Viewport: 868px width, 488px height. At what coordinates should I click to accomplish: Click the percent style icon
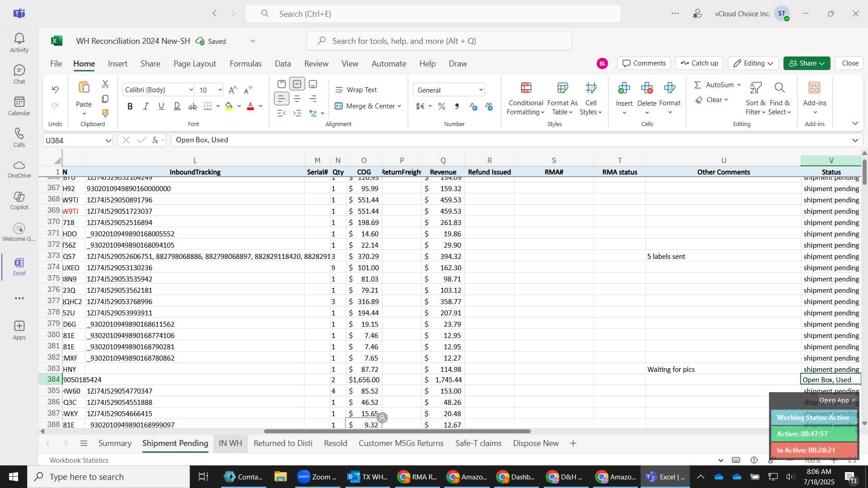click(x=442, y=106)
